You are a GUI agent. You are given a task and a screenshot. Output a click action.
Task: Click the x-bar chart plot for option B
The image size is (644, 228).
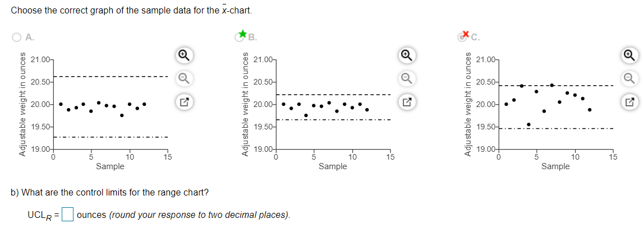pos(333,104)
